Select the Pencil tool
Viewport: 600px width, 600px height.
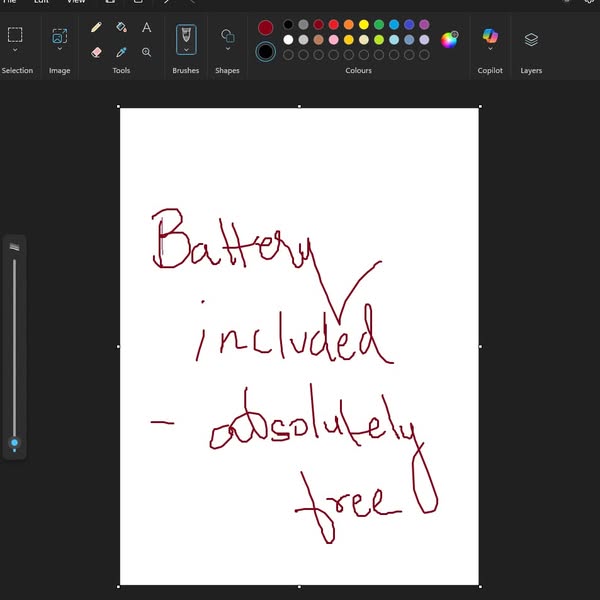click(x=96, y=28)
